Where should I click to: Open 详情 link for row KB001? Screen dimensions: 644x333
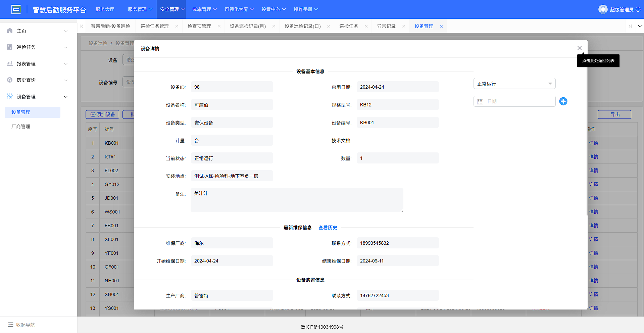(x=593, y=143)
